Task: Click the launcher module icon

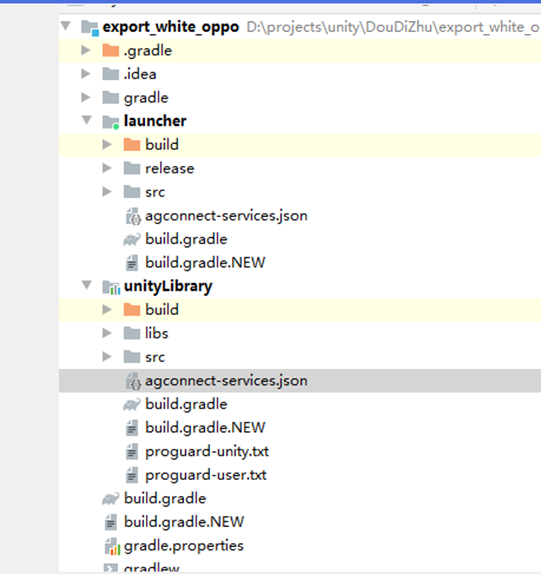Action: [111, 122]
